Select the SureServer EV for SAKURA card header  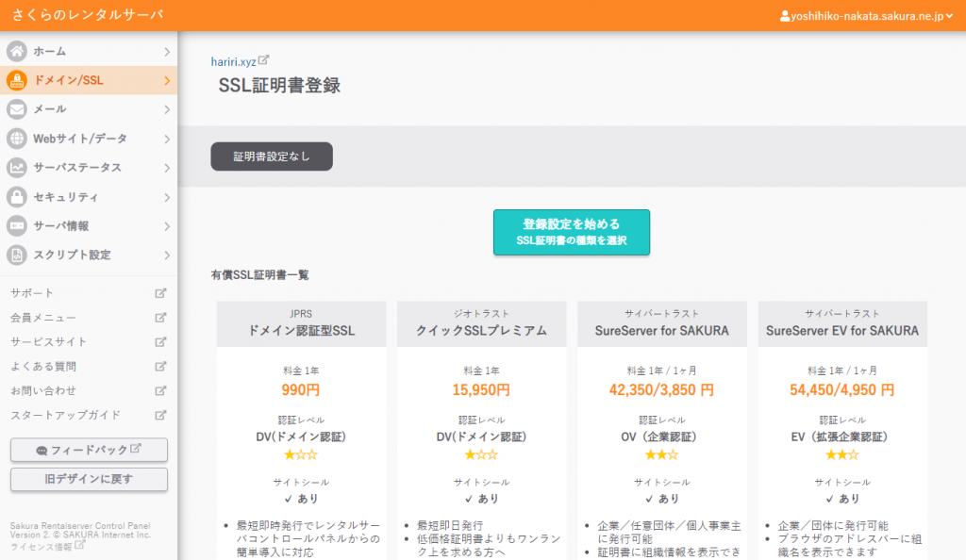tap(842, 323)
